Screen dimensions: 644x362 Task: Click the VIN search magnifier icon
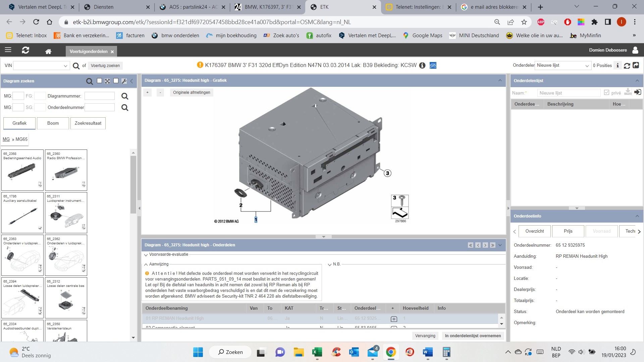pyautogui.click(x=76, y=66)
